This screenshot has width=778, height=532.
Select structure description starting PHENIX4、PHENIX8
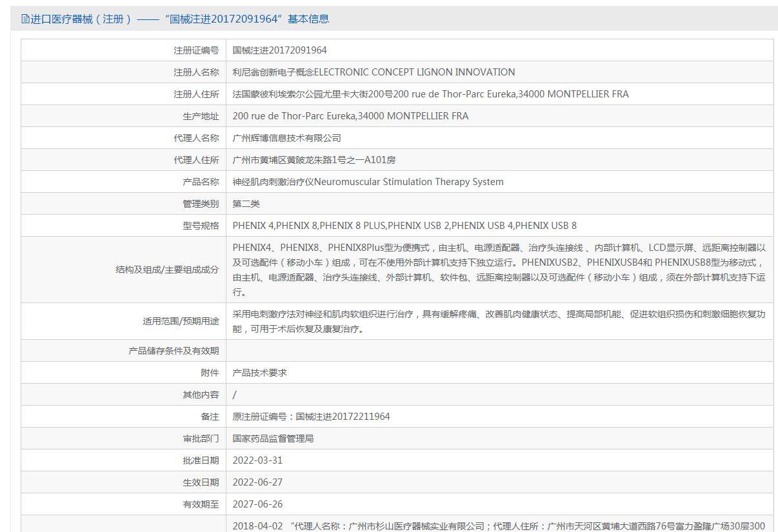tap(499, 270)
